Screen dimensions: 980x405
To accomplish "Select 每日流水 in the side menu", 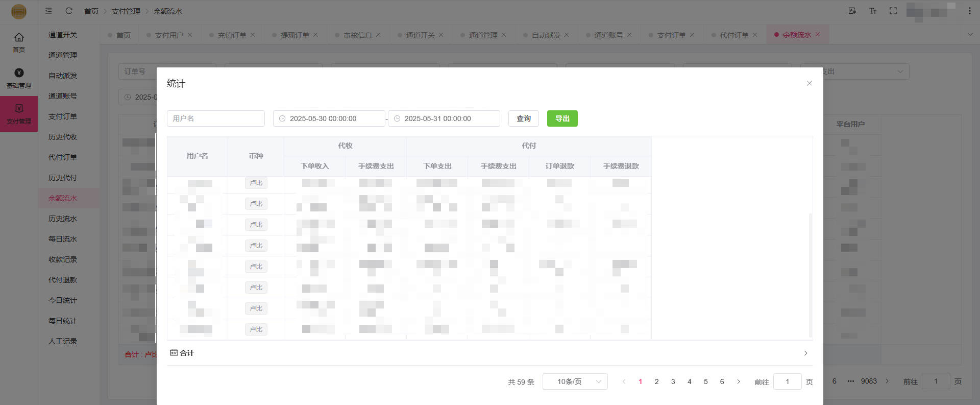I will (x=63, y=239).
